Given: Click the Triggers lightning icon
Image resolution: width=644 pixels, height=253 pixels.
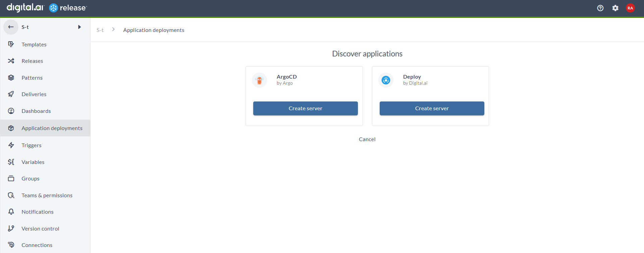Looking at the screenshot, I should [11, 145].
